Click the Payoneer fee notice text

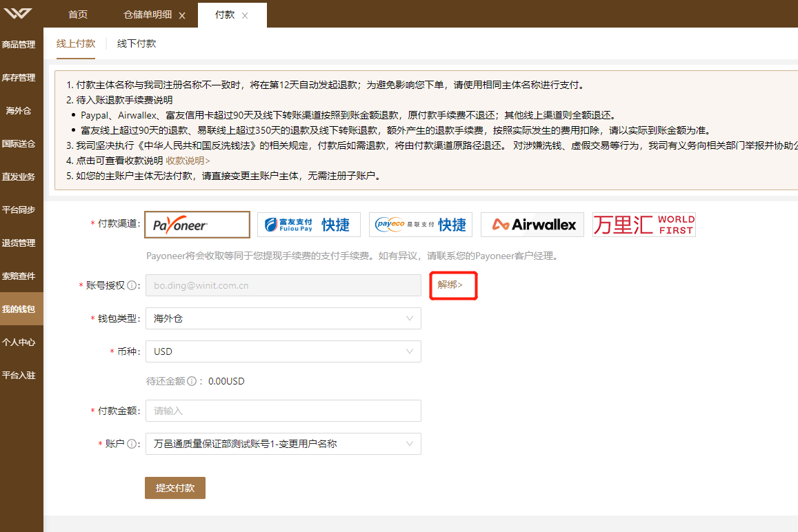[353, 256]
